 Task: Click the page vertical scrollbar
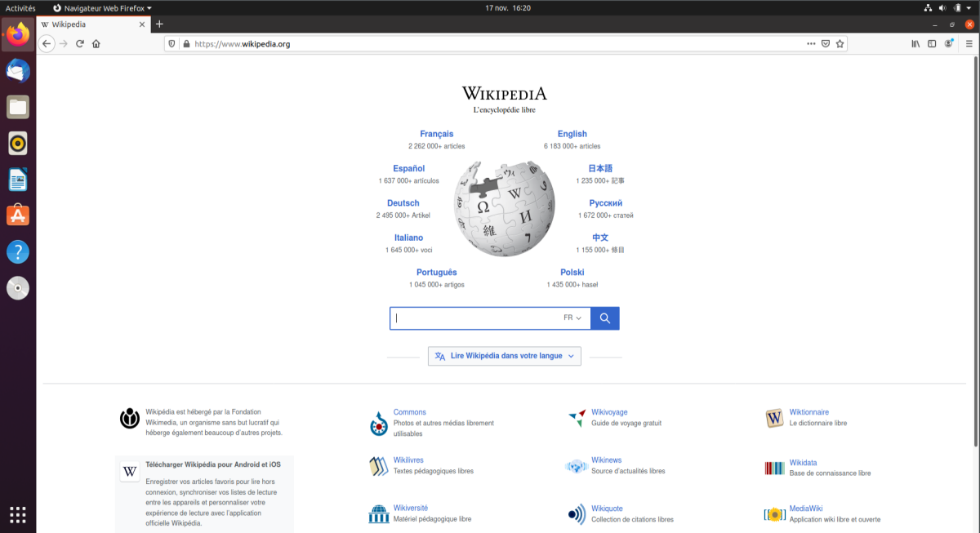[977, 251]
